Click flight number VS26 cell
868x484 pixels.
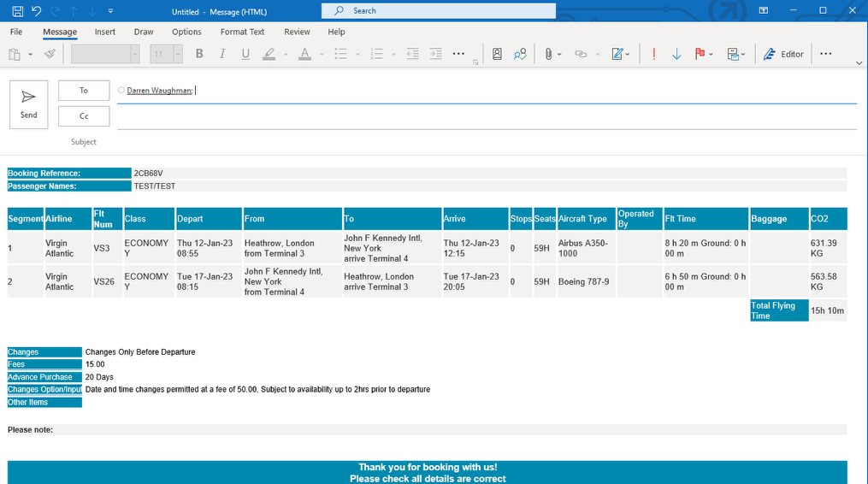(x=104, y=281)
